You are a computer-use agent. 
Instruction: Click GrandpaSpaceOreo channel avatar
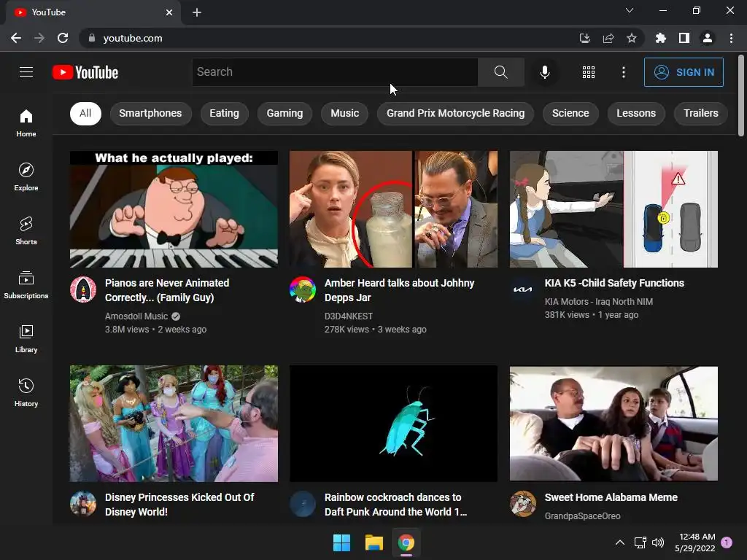[x=522, y=503]
